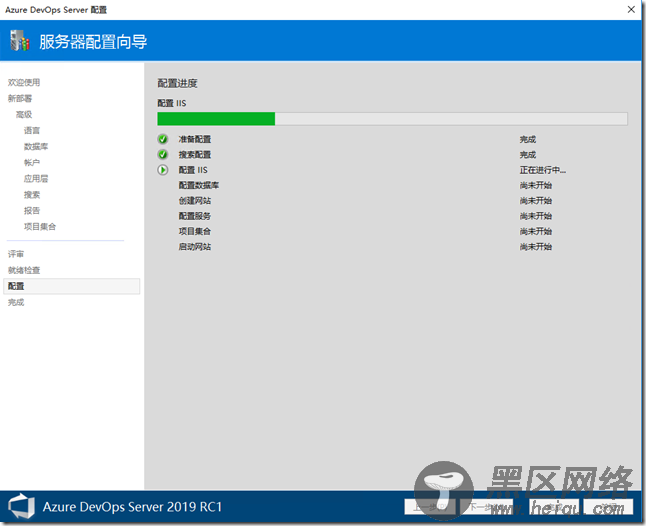Click the 尚未开始 status for 创建网站
646x526 pixels.
pos(536,201)
